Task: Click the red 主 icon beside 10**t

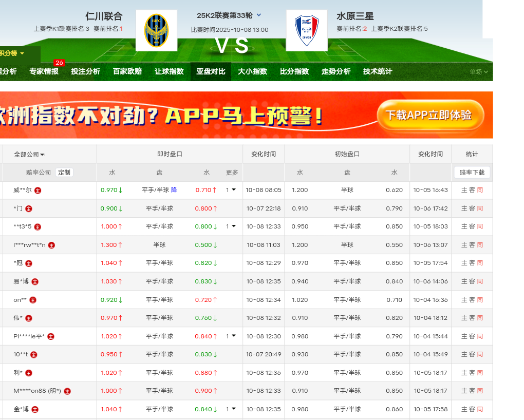Action: point(34,355)
